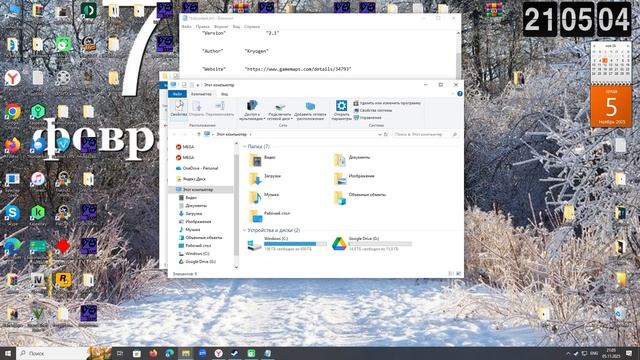The width and height of the screenshot is (640, 360).
Task: Open Yandex Browser icon on the desktop
Action: coord(13,78)
